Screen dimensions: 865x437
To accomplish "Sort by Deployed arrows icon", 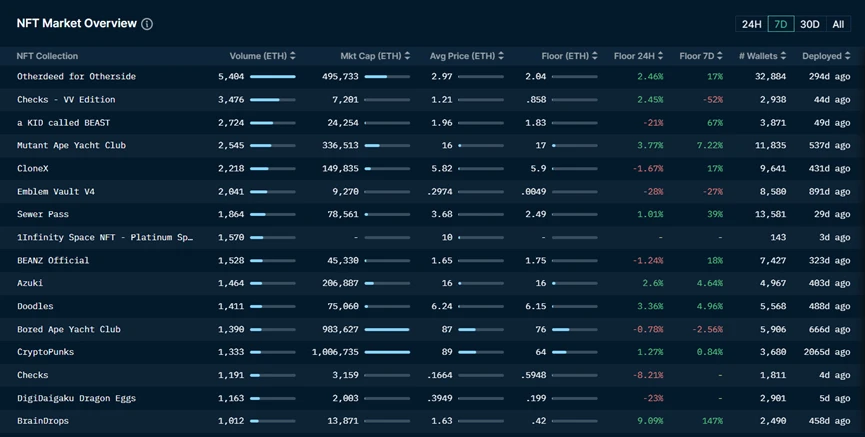I will coord(847,56).
